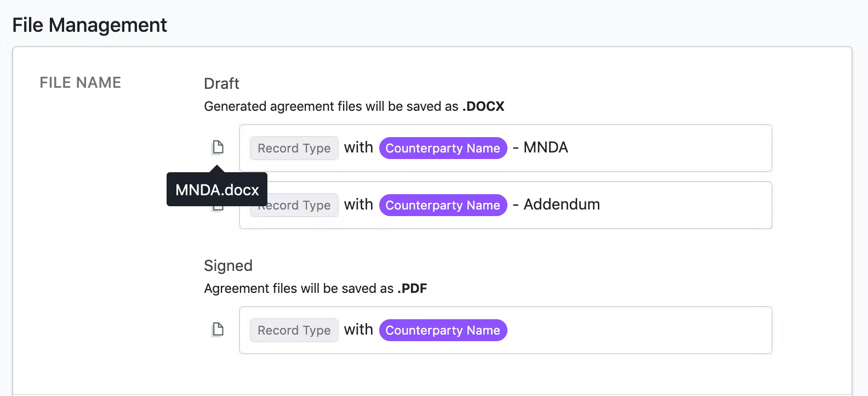Click the Addendum filename input field
The width and height of the screenshot is (868, 396).
[658, 205]
